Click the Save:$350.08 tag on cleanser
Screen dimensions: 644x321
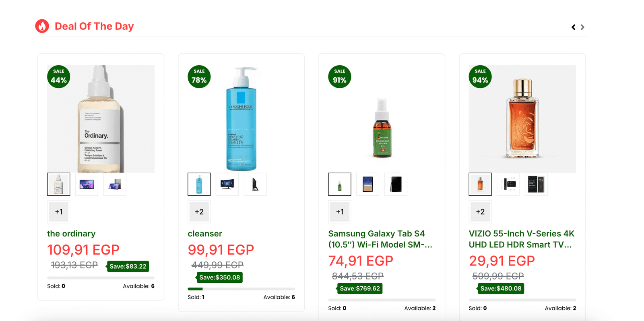click(219, 278)
